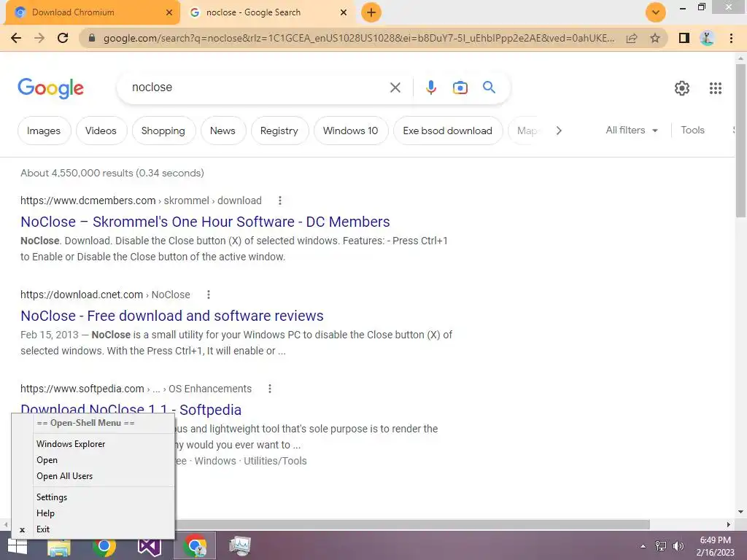This screenshot has width=747, height=560.
Task: Add a new tab
Action: [x=371, y=12]
